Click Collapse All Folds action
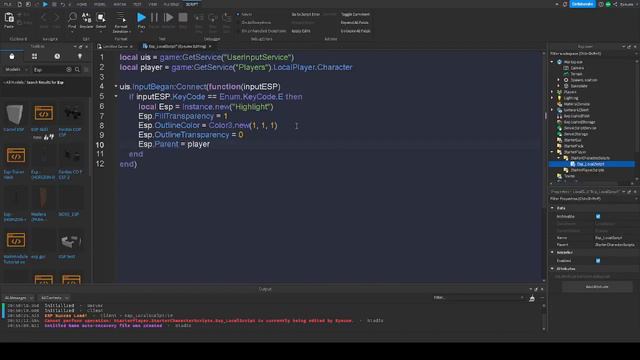 pos(356,31)
